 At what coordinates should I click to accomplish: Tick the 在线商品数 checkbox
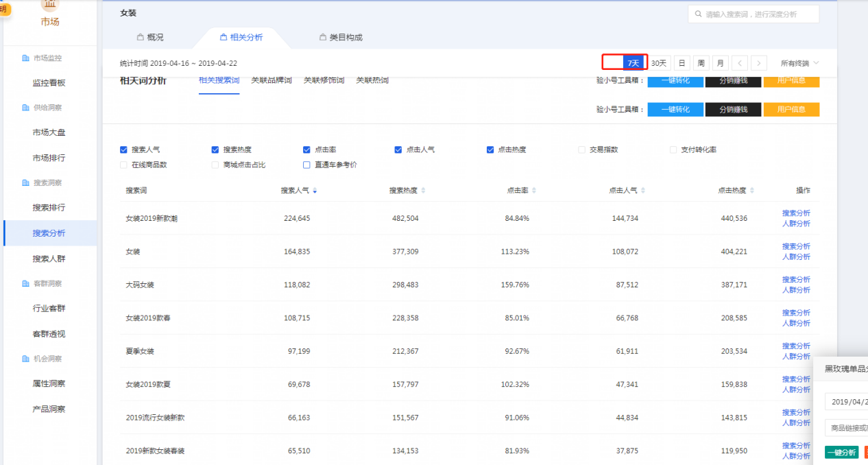click(123, 165)
